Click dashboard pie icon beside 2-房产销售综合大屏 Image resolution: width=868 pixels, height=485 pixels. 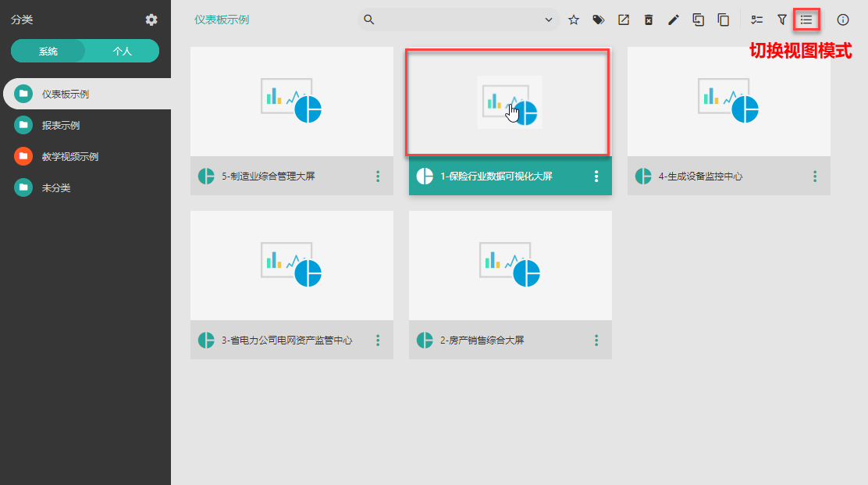[425, 340]
